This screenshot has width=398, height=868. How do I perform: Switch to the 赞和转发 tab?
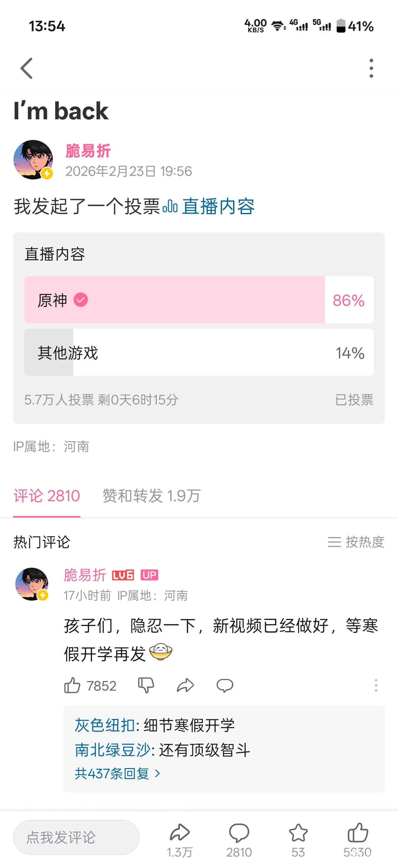click(151, 496)
